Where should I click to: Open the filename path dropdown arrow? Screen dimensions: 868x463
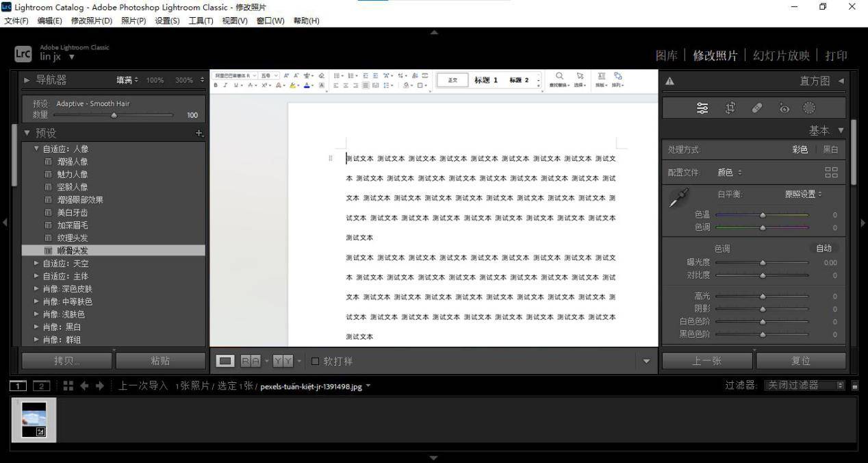click(x=368, y=386)
